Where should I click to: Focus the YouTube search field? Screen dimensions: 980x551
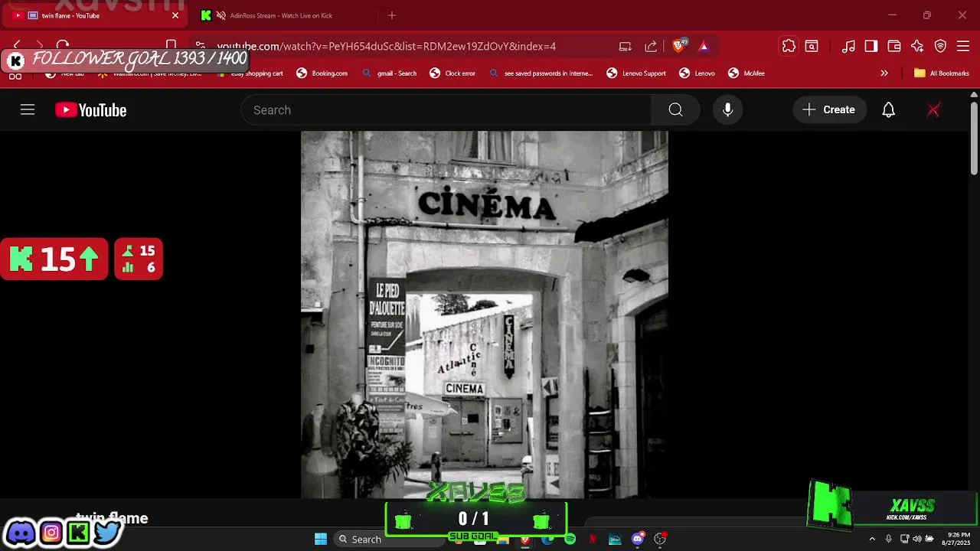[x=447, y=110]
